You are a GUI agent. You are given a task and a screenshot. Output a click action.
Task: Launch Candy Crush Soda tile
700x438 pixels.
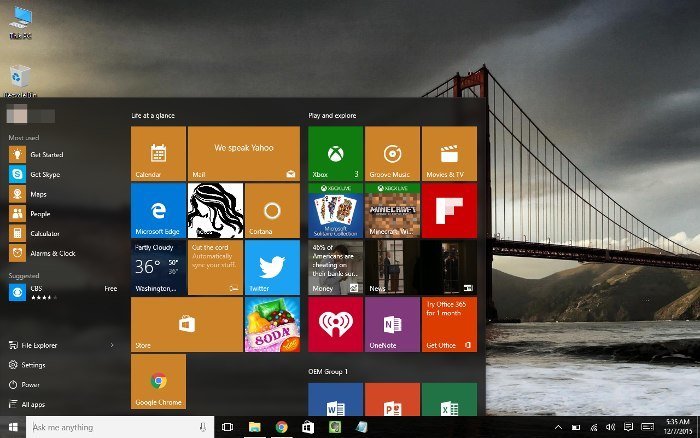272,325
